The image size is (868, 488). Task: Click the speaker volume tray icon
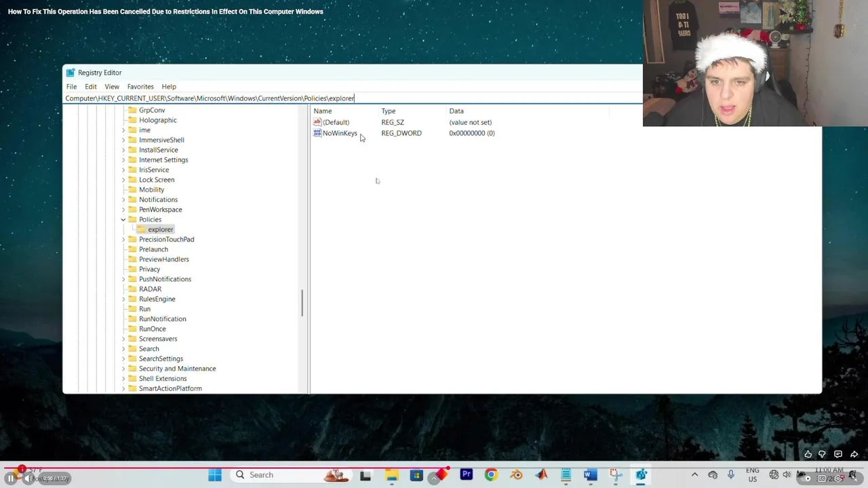coord(787,475)
